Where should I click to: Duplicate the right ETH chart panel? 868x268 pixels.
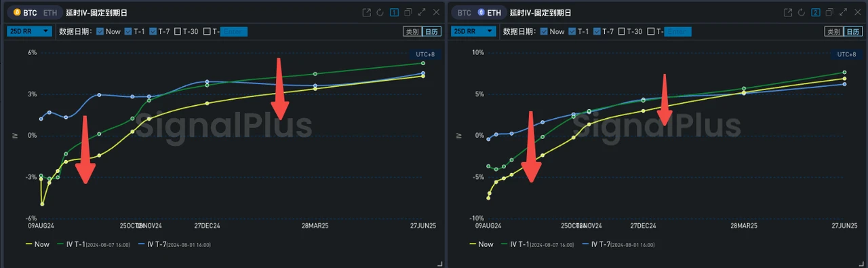coord(829,12)
